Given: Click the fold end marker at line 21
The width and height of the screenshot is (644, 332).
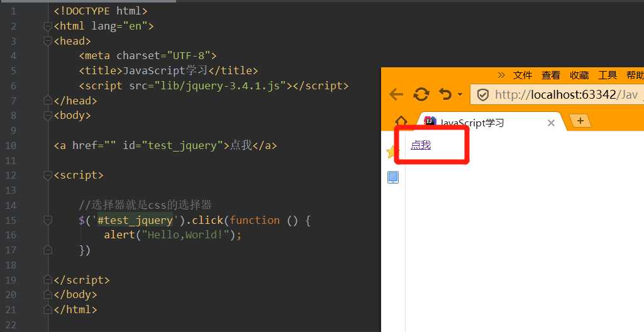Looking at the screenshot, I should click(x=48, y=309).
